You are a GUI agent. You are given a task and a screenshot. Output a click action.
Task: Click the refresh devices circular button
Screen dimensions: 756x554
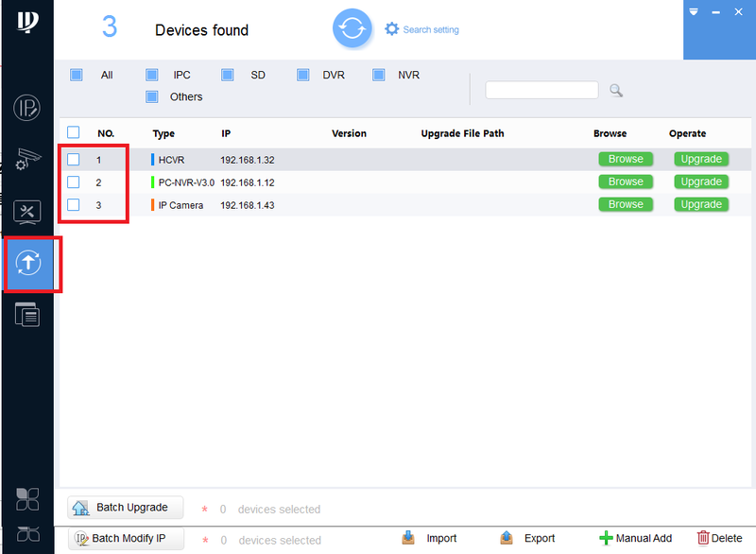[x=352, y=28]
